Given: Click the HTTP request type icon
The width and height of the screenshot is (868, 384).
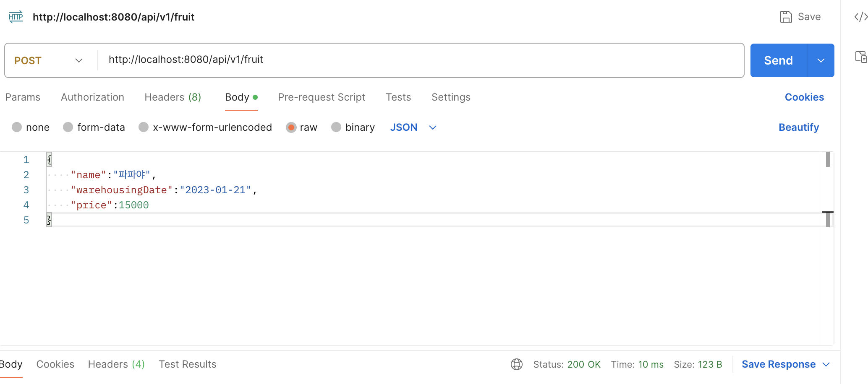Looking at the screenshot, I should click(16, 17).
